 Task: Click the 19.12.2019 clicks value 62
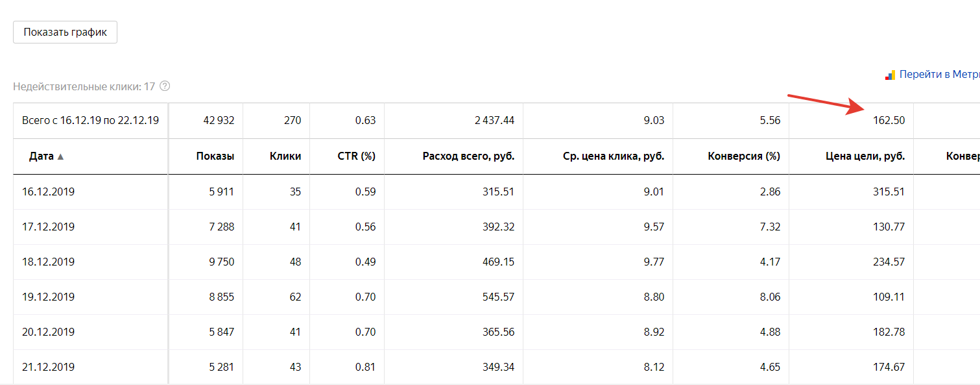tap(294, 297)
